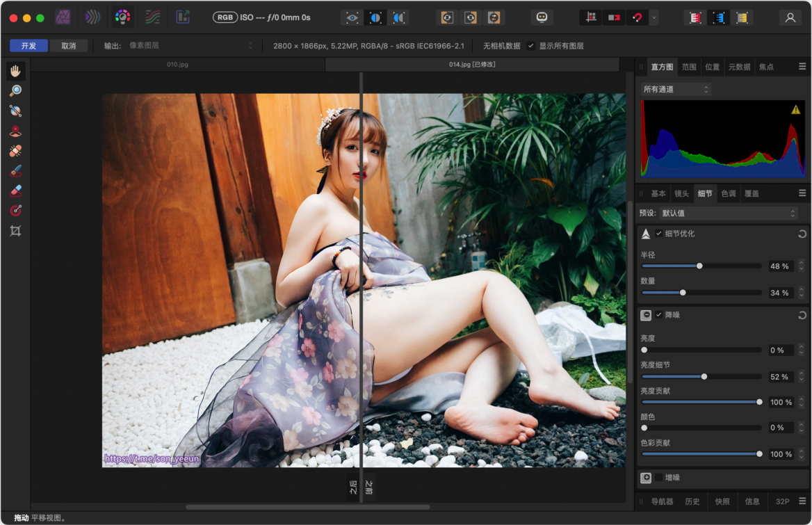The height and width of the screenshot is (525, 812).
Task: Disable the 细节优化 checkbox
Action: click(x=659, y=234)
